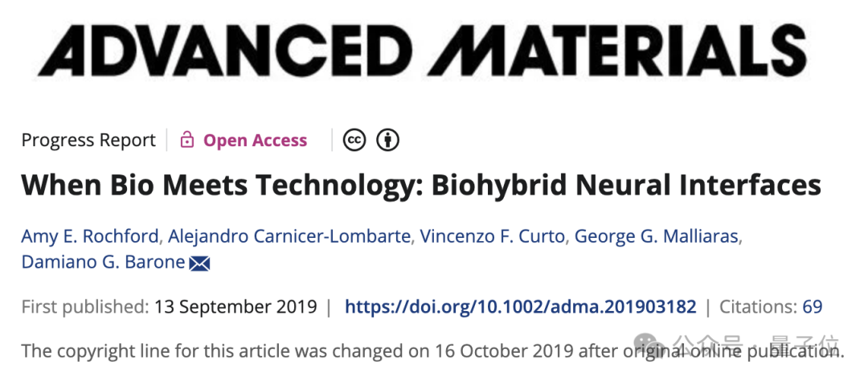
Task: View author Alejandro Carnicer-Lombarte's details
Action: point(289,236)
